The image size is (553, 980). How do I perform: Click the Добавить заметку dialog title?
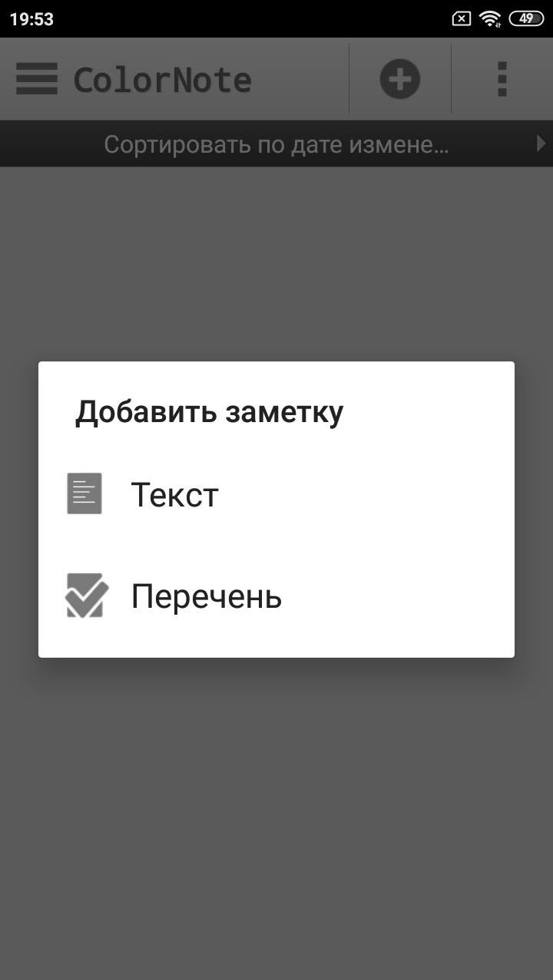point(209,412)
